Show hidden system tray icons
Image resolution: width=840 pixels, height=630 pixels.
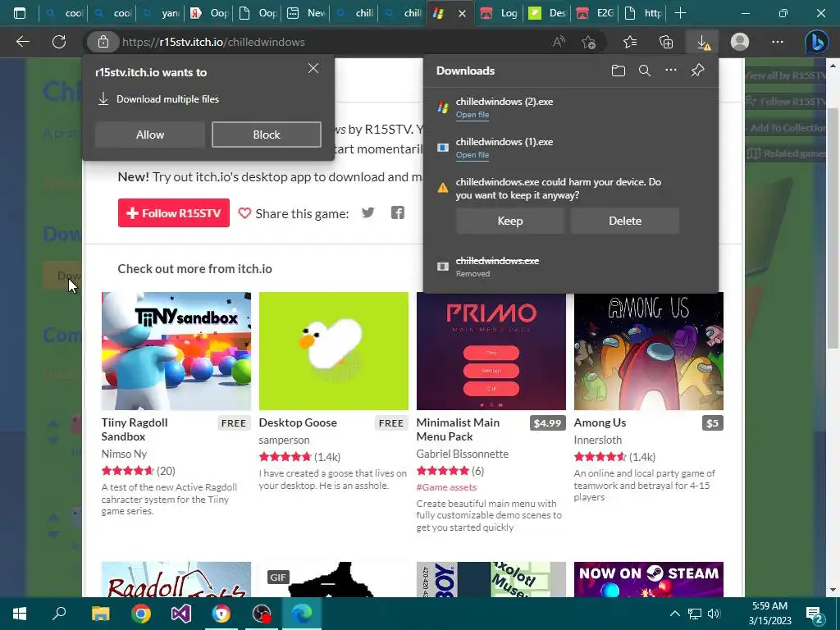coord(675,614)
